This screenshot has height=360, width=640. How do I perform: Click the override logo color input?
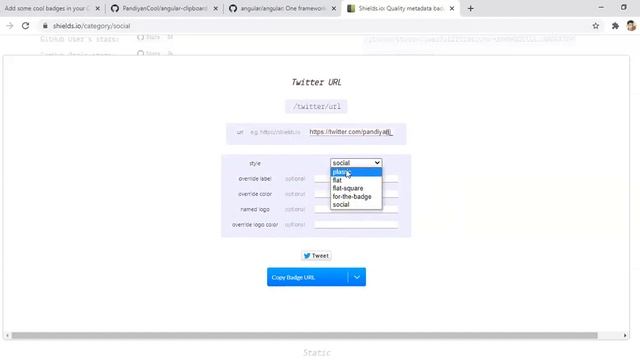(356, 224)
